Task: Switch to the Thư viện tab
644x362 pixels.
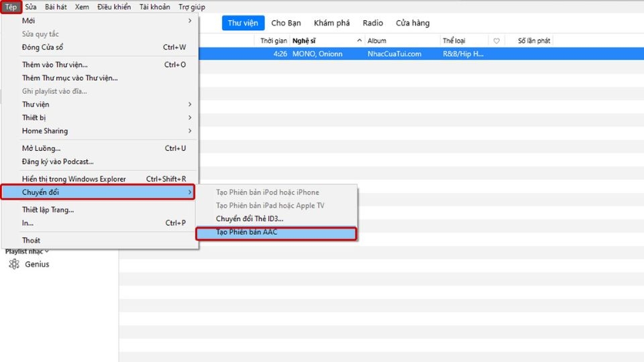Action: (243, 23)
